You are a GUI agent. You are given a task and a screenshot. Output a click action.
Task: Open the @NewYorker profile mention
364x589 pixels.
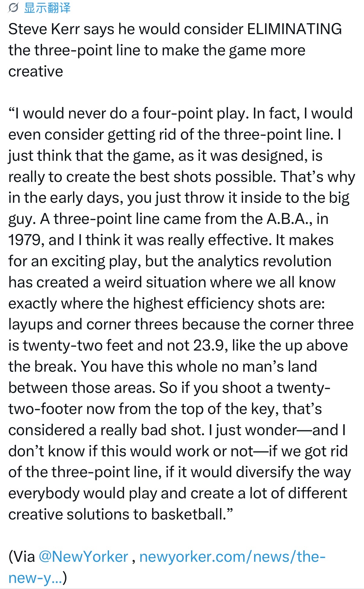click(x=84, y=556)
